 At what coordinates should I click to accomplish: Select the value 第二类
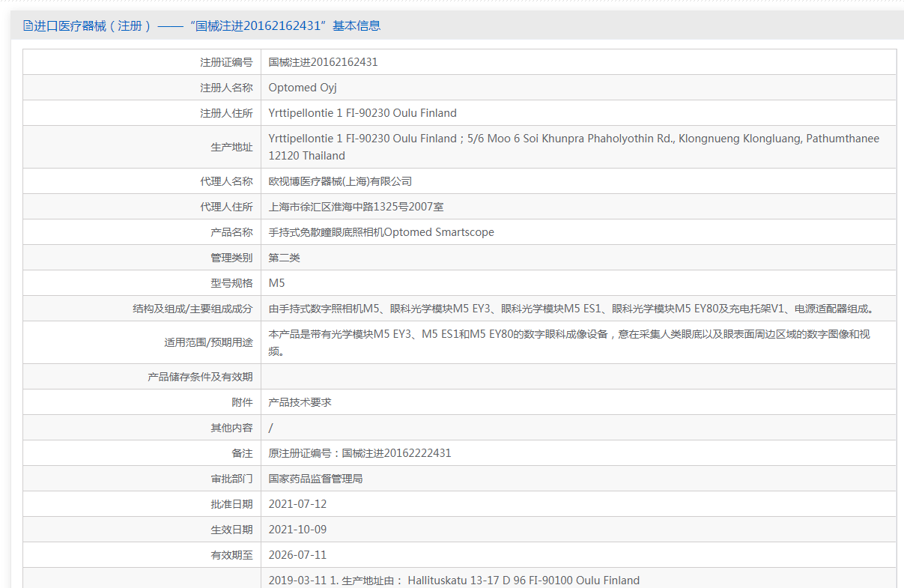[x=285, y=258]
